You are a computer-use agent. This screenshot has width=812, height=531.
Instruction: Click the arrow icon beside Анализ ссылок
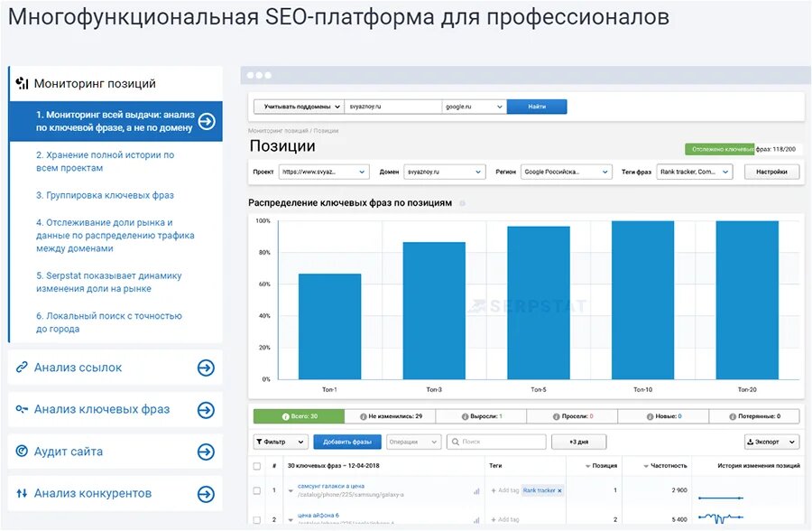tap(206, 368)
